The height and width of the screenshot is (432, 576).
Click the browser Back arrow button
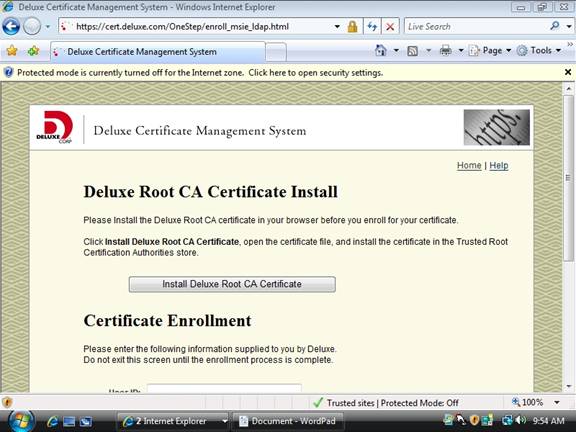[11, 26]
